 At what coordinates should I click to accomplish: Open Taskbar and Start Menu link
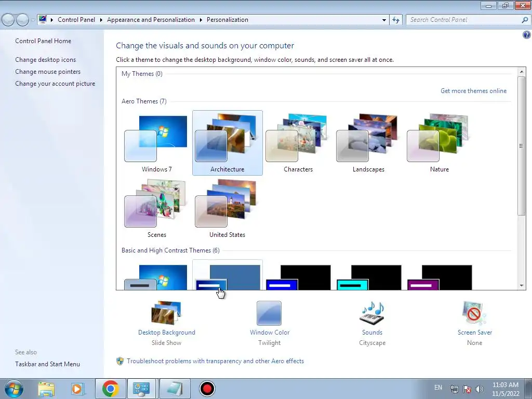click(x=47, y=364)
